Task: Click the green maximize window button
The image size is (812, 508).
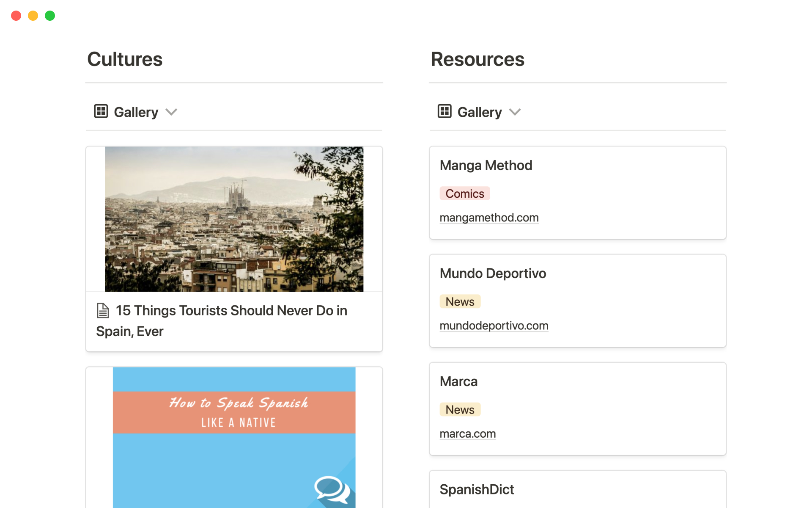Action: coord(50,16)
